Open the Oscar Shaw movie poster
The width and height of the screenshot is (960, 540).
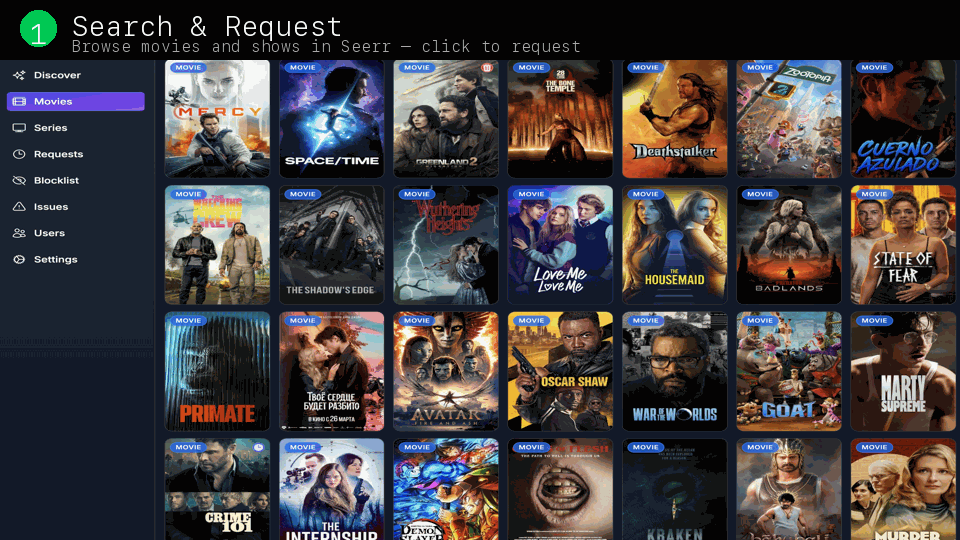click(560, 372)
